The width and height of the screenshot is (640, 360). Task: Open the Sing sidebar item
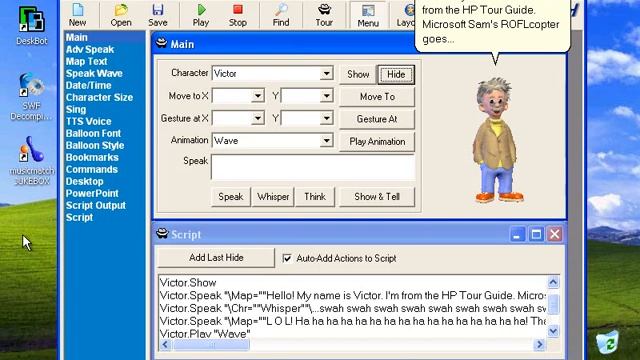tap(76, 110)
